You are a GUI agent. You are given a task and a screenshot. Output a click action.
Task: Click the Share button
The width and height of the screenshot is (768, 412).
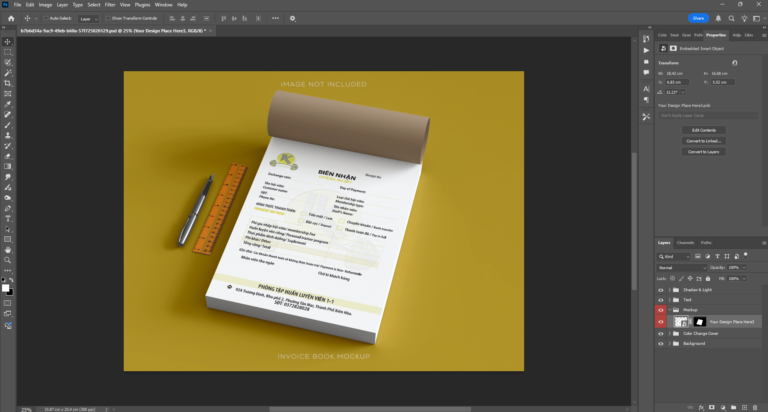(698, 18)
